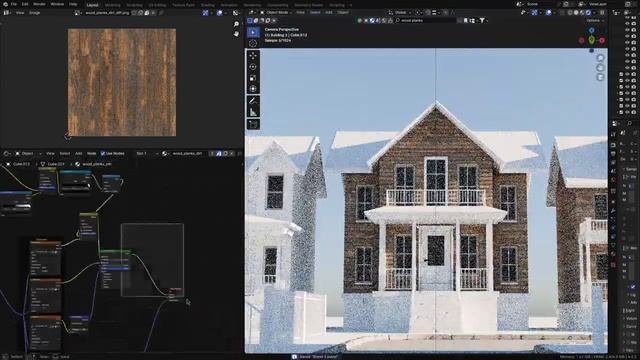Click the red X axis gizmo circle

point(602,40)
